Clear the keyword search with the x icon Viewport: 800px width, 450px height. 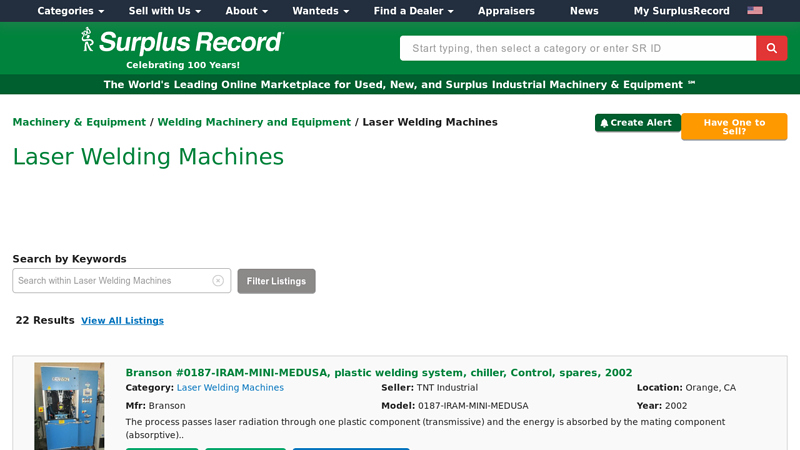[x=218, y=281]
